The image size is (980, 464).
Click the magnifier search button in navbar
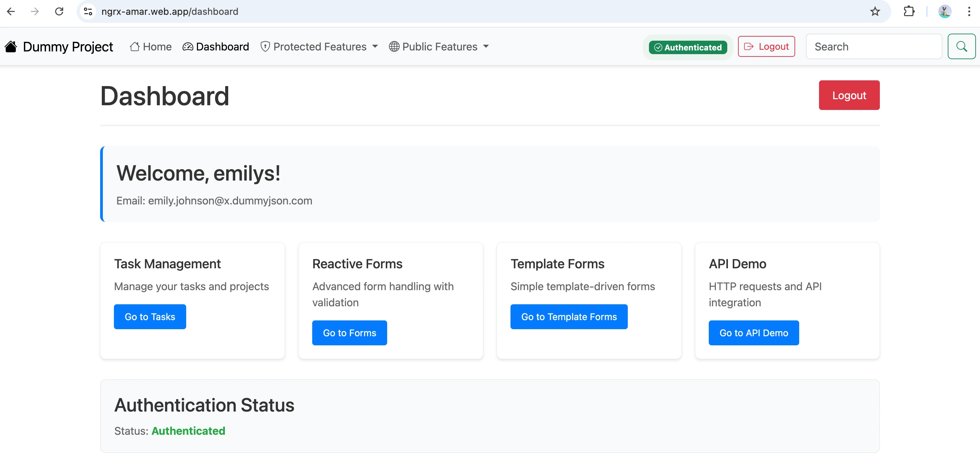click(961, 46)
